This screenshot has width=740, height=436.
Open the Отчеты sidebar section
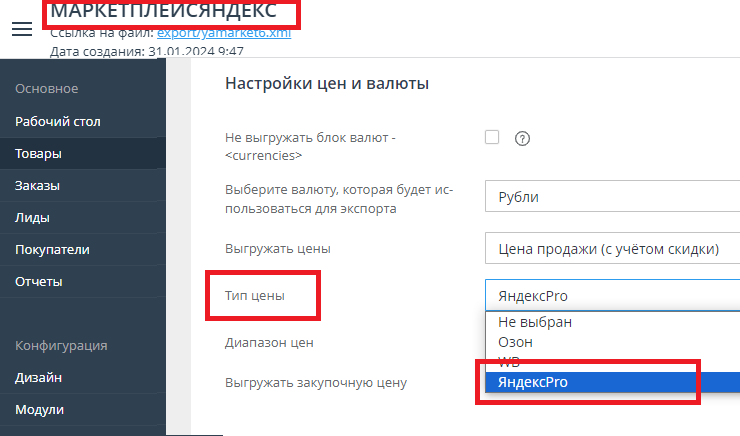tap(83, 282)
